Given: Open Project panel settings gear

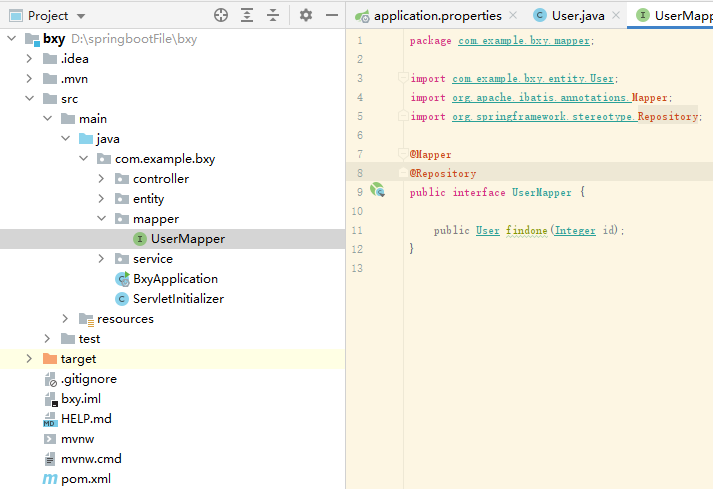Looking at the screenshot, I should click(x=306, y=15).
